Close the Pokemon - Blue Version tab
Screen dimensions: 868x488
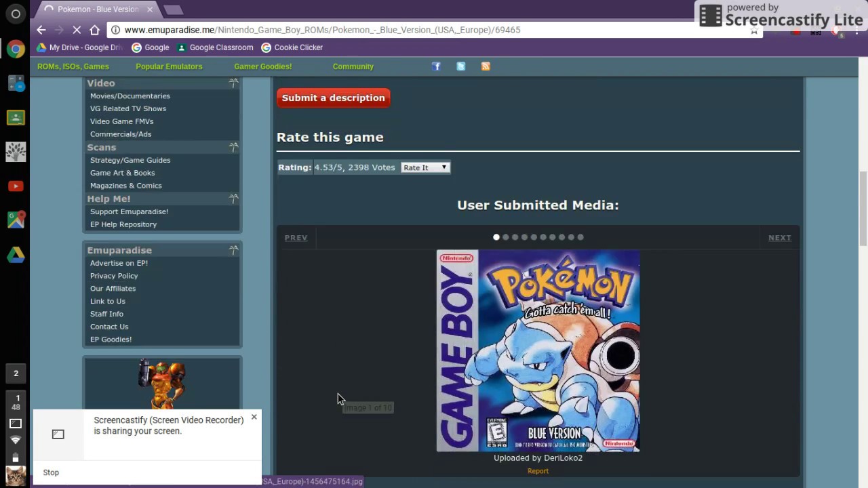[x=150, y=9]
